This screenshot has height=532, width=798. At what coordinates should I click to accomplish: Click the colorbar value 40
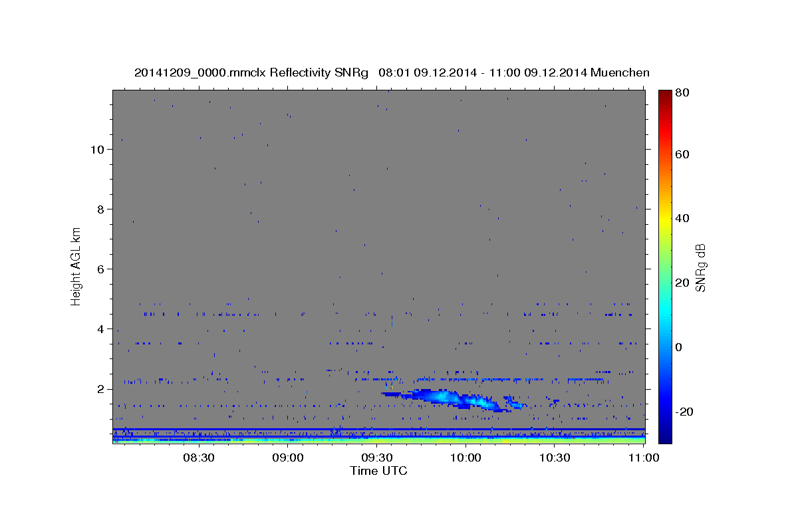click(x=682, y=218)
